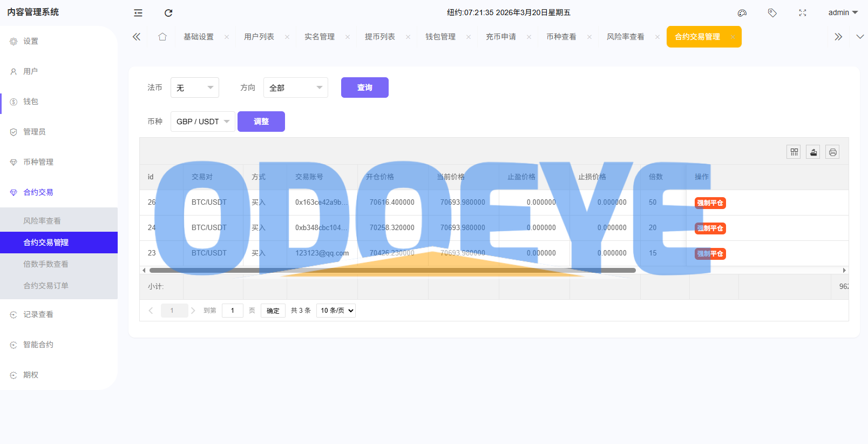Open the 方向 dropdown showing 全部
The image size is (868, 444).
click(295, 88)
